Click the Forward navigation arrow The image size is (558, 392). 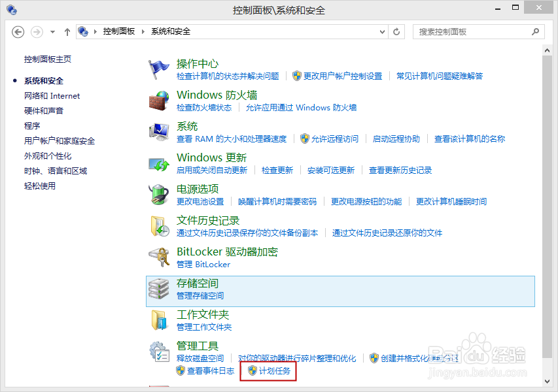[37, 32]
